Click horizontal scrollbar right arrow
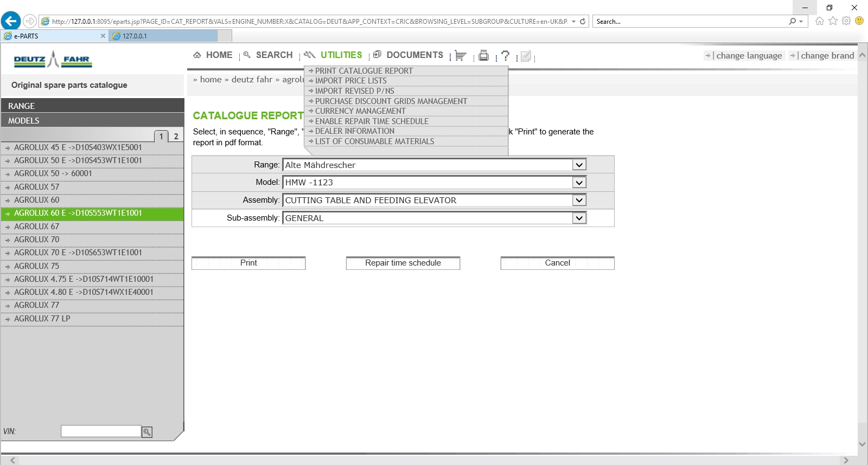 [845, 461]
